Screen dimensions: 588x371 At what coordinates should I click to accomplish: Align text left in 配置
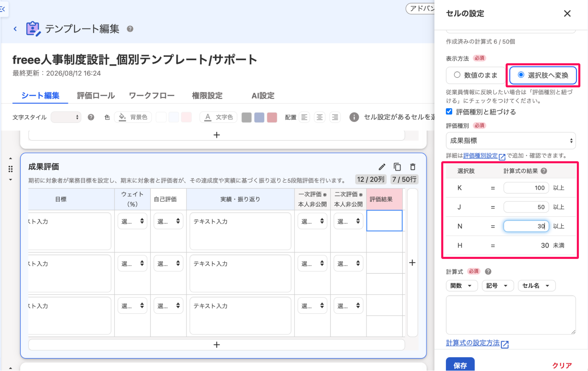click(x=304, y=117)
